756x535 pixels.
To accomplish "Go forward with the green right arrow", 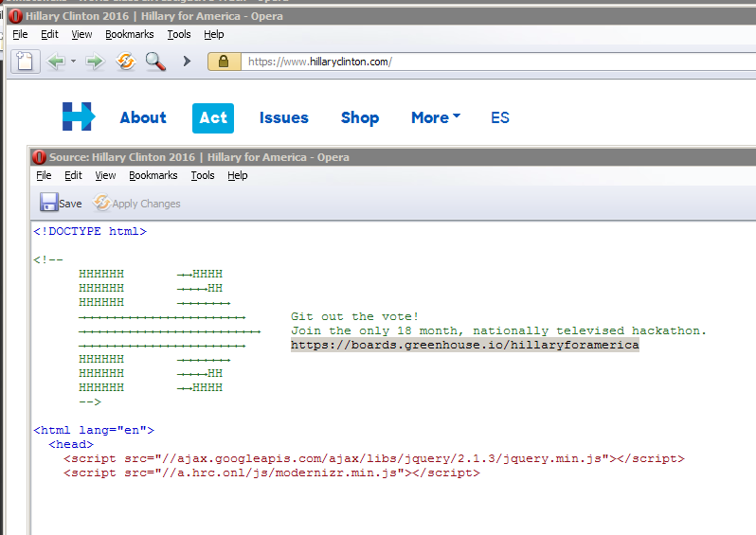I will coord(95,62).
